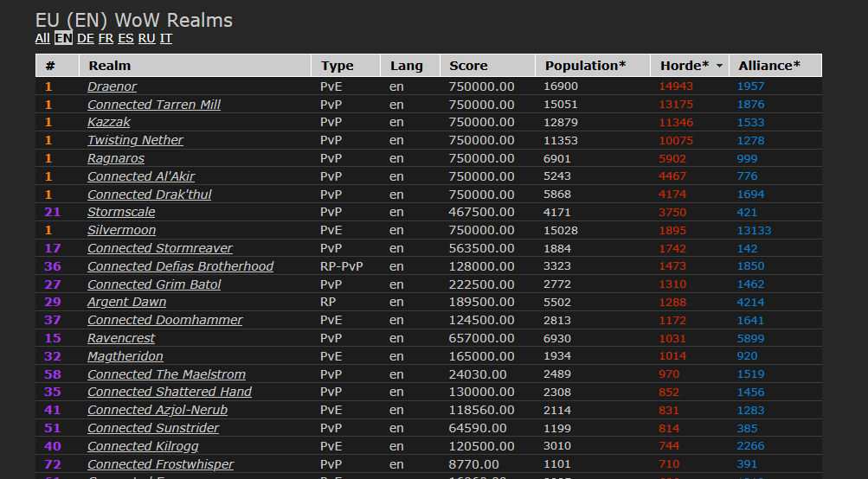Open the Connected Azjol-Nerub realm link
This screenshot has height=479, width=868.
point(158,410)
